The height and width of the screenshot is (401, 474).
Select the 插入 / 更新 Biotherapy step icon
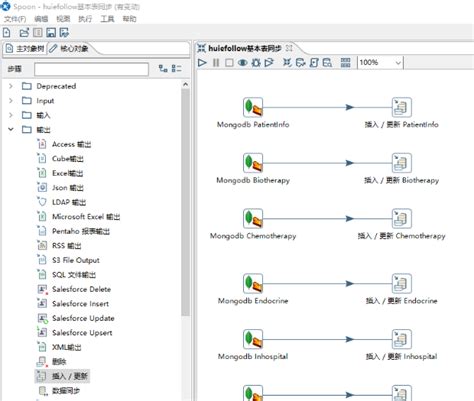pos(402,163)
